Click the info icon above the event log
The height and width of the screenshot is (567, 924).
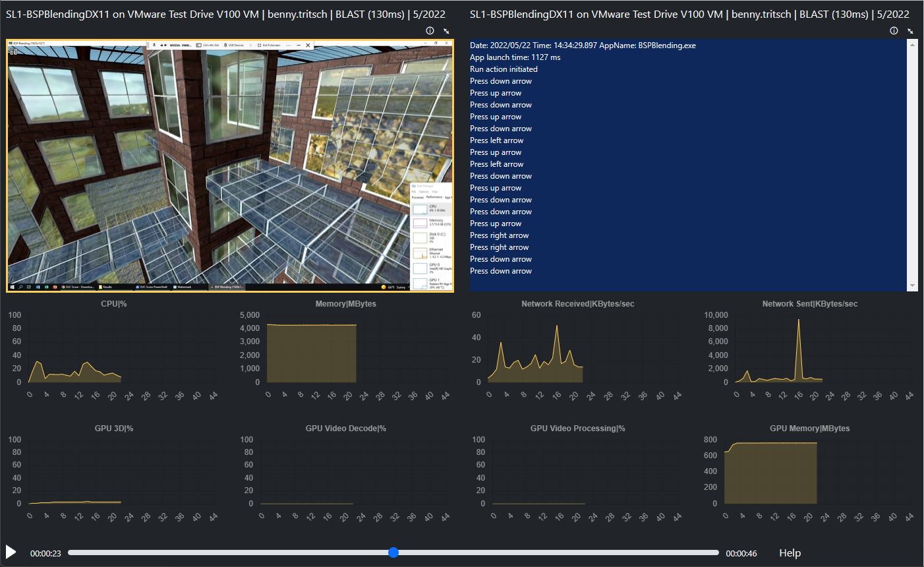tap(894, 30)
